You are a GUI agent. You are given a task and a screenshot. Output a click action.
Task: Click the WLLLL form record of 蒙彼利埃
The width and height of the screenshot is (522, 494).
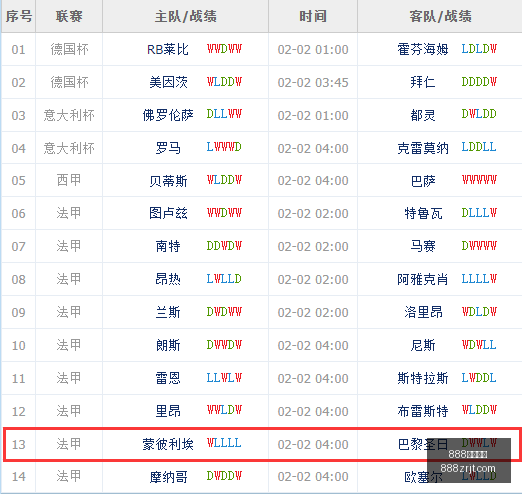pyautogui.click(x=224, y=443)
